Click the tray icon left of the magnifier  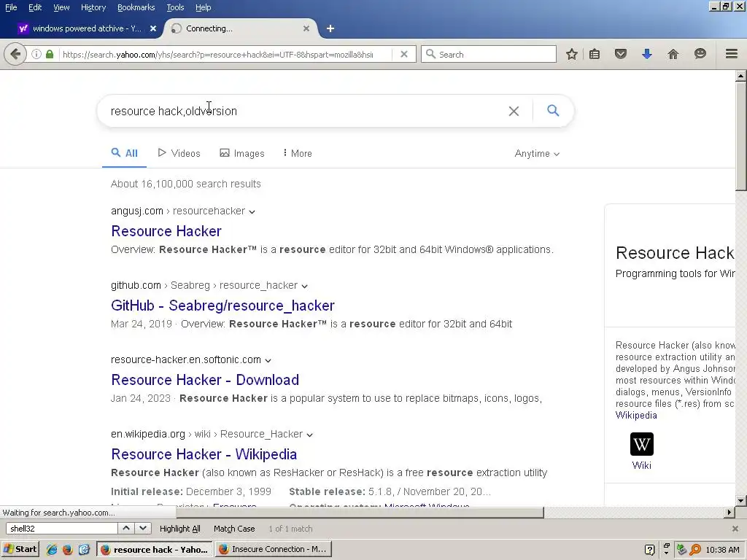click(682, 550)
